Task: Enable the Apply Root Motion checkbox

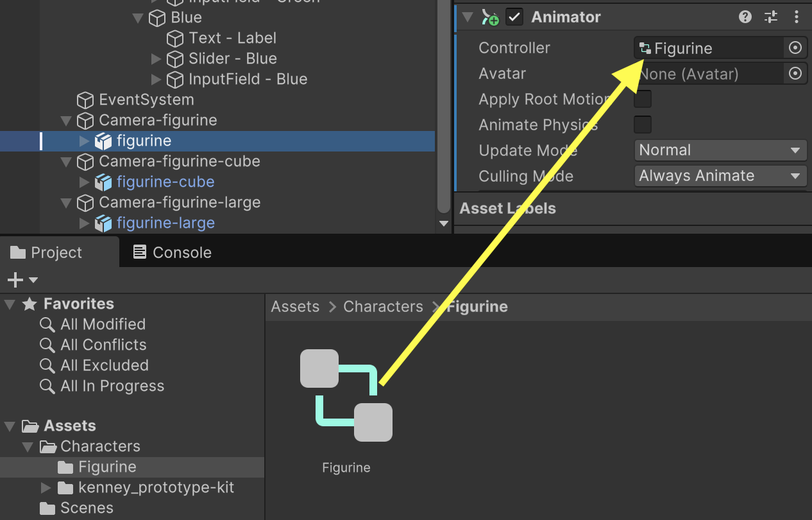Action: pos(642,100)
